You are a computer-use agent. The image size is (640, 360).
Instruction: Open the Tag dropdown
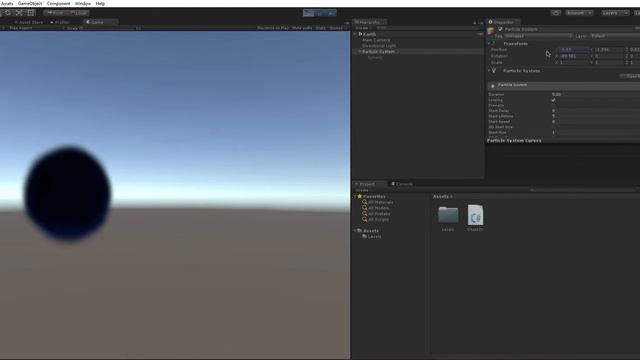coord(538,36)
